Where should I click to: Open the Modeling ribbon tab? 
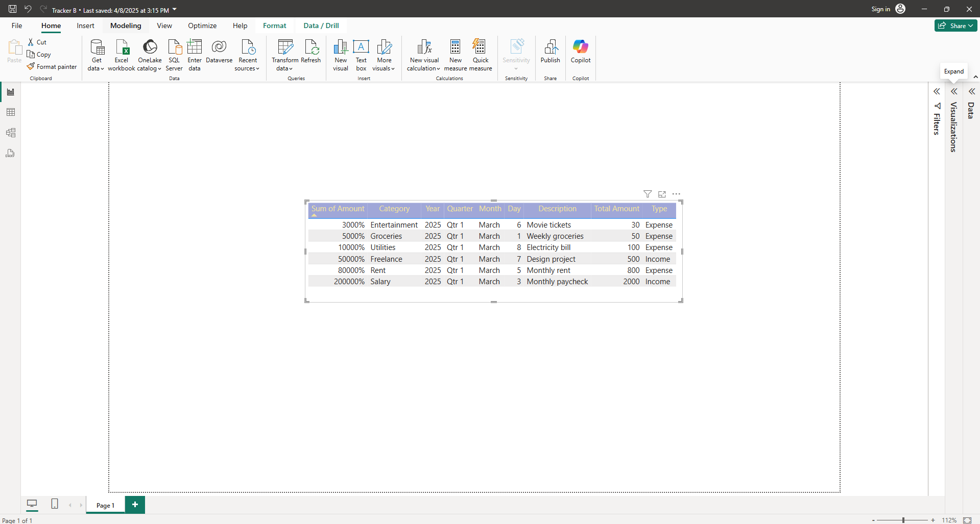click(x=126, y=26)
